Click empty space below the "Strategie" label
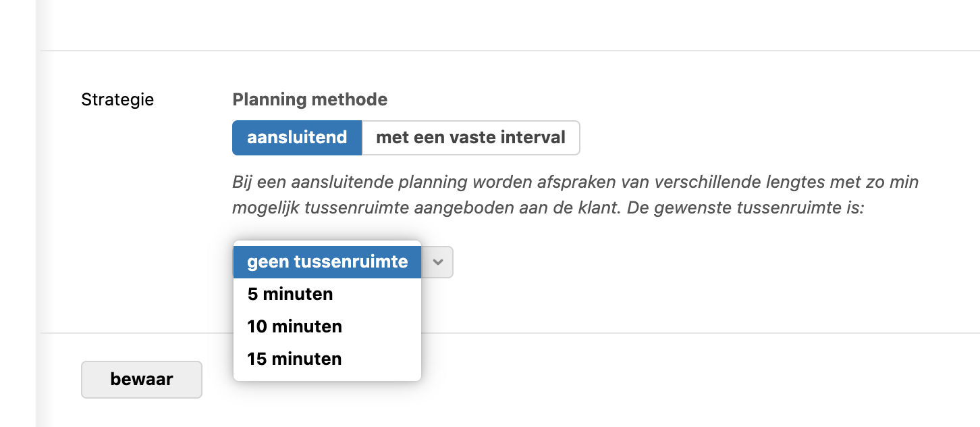This screenshot has width=980, height=427. click(117, 203)
